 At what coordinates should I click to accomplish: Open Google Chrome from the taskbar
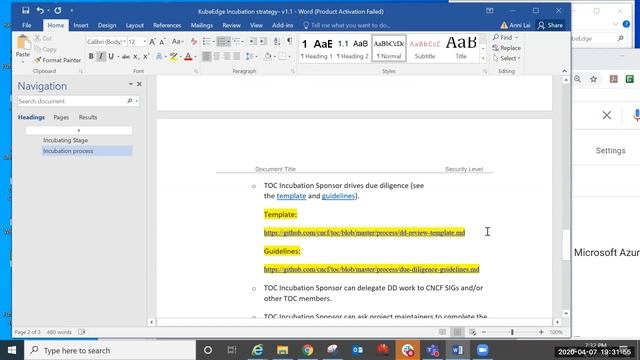(308, 350)
